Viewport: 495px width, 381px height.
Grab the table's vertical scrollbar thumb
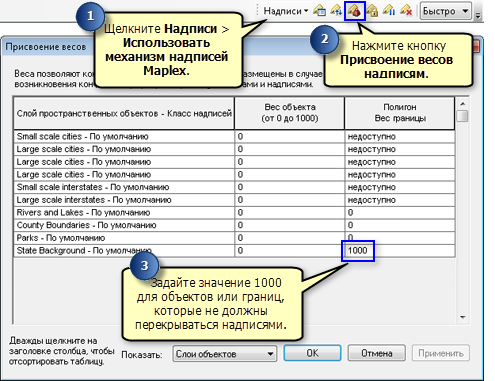point(462,116)
